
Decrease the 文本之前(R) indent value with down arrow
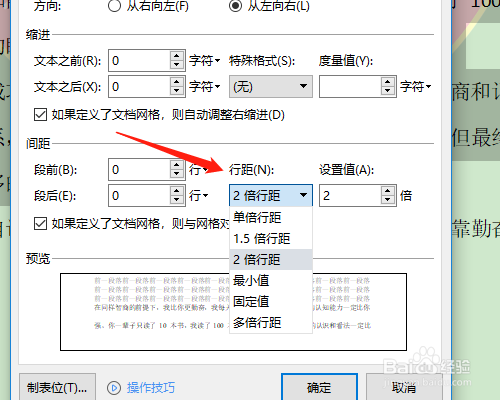point(177,65)
